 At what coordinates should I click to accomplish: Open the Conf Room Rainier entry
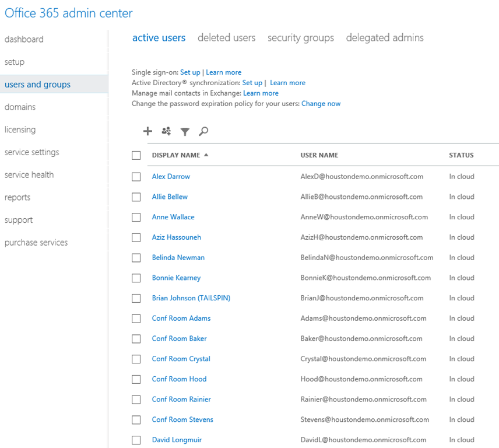(x=181, y=399)
